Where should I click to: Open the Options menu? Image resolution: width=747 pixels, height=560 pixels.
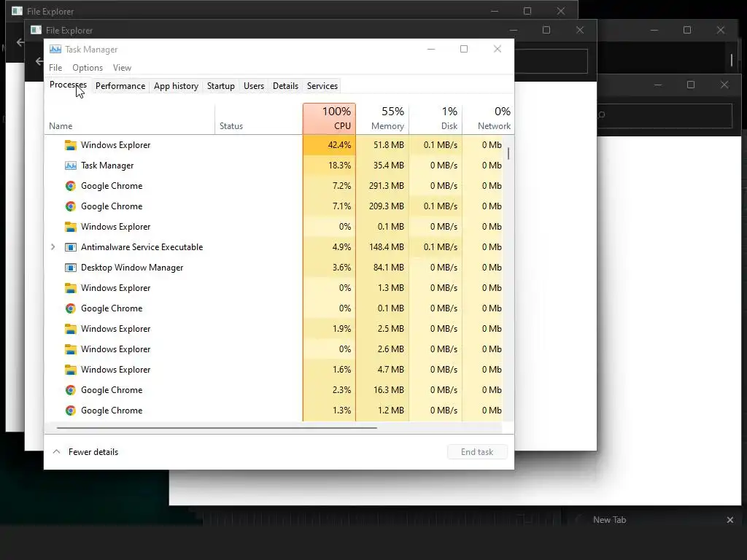coord(88,68)
